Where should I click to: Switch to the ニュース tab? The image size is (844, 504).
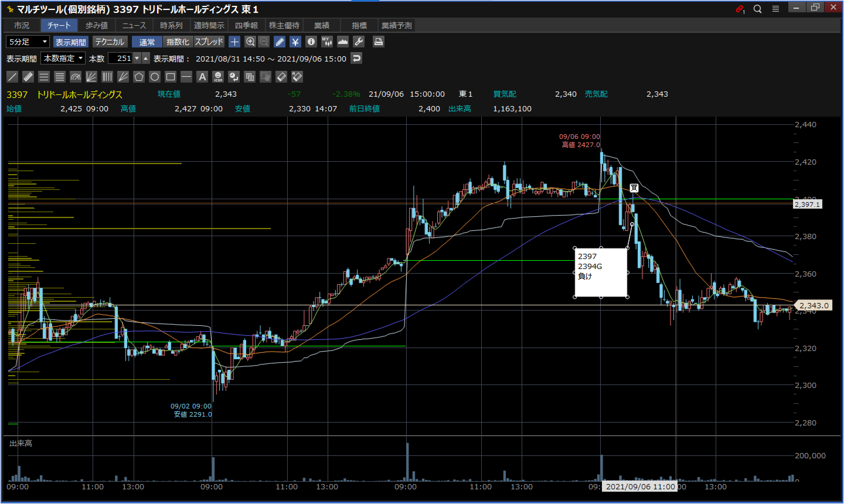[134, 25]
